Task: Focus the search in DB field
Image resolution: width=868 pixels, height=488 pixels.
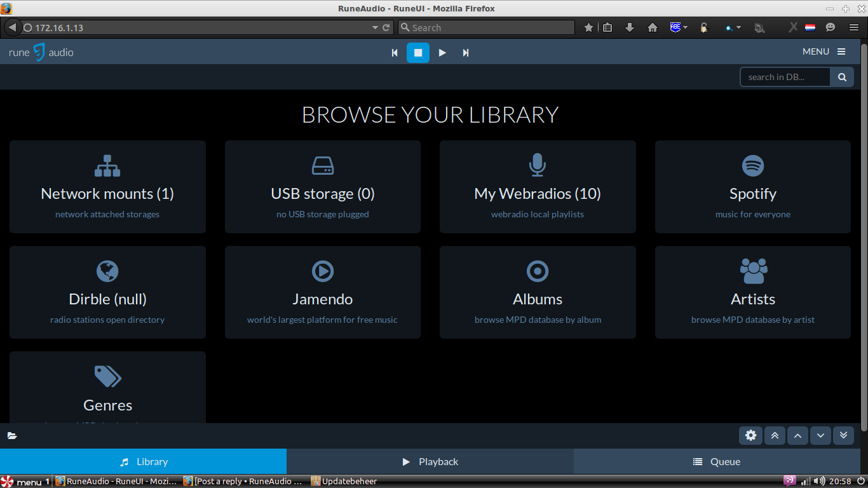Action: tap(785, 77)
